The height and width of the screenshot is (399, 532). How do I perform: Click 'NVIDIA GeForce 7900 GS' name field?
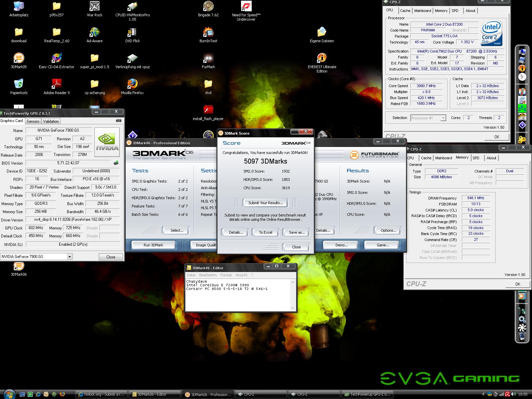(x=59, y=130)
